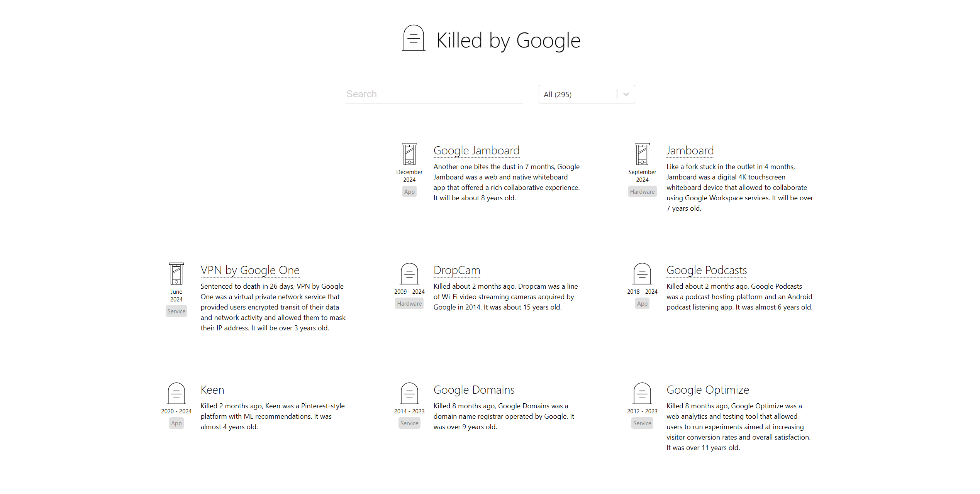The image size is (980, 494).
Task: Open the Google Jamboard link
Action: click(x=476, y=151)
